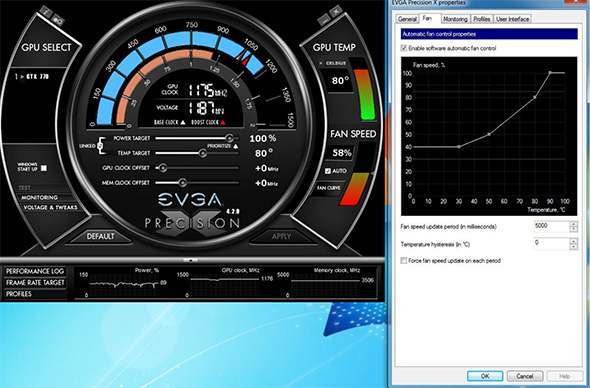The width and height of the screenshot is (590, 388).
Task: Toggle the Celsius temperature unit arrow
Action: [x=321, y=63]
